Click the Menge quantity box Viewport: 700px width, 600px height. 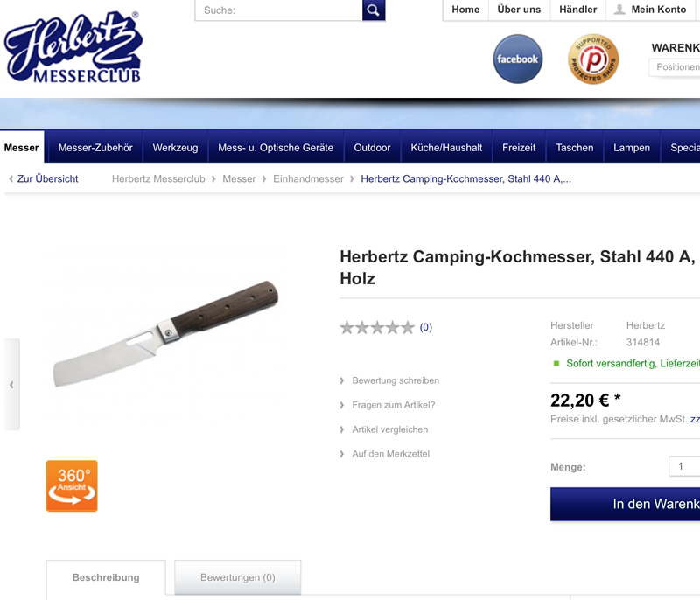point(684,466)
